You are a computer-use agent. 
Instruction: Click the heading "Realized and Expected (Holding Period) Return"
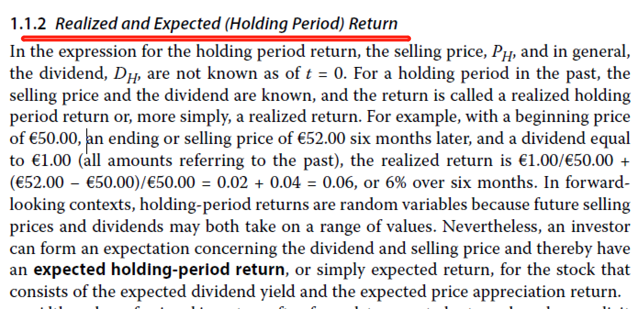pyautogui.click(x=226, y=24)
